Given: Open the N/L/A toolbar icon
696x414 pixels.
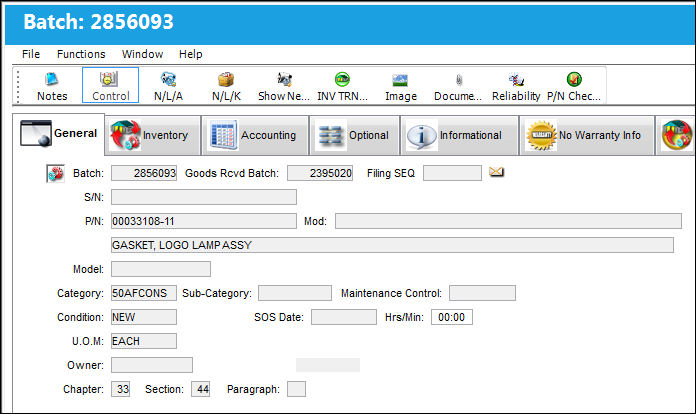Looking at the screenshot, I should 168,86.
